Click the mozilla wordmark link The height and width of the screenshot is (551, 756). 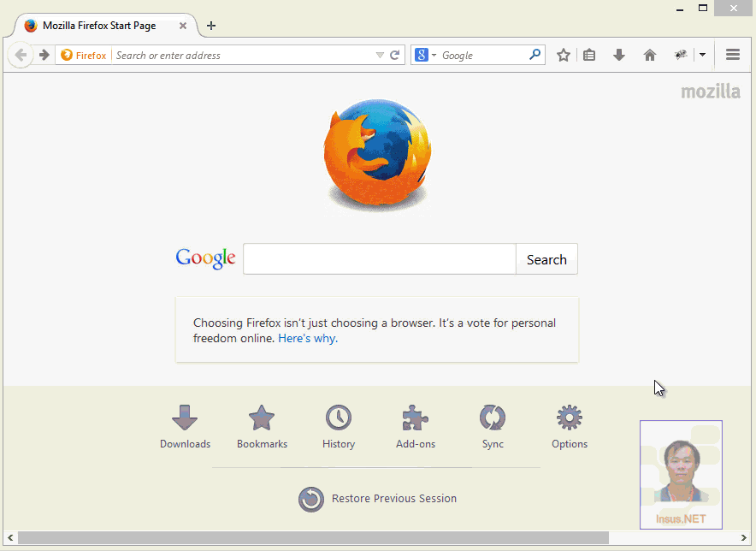(x=710, y=92)
